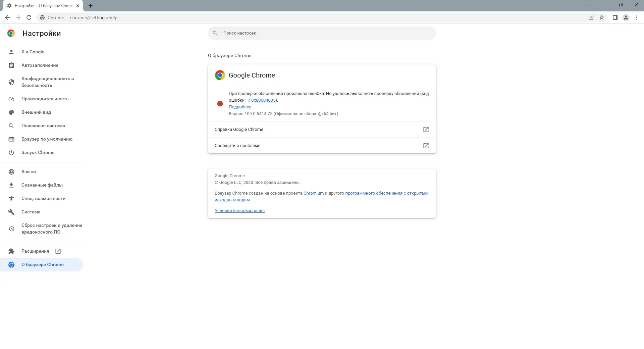Click Условия использования link
This screenshot has height=349, width=644.
(x=239, y=211)
